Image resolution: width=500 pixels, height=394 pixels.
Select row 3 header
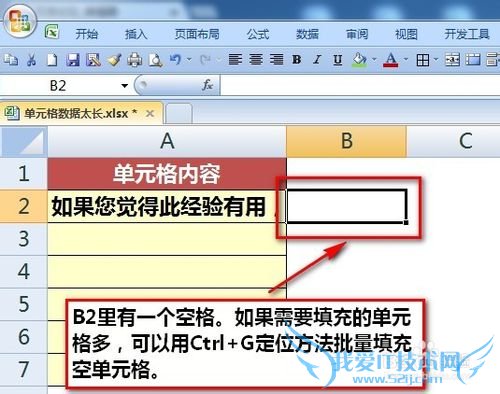(x=24, y=239)
